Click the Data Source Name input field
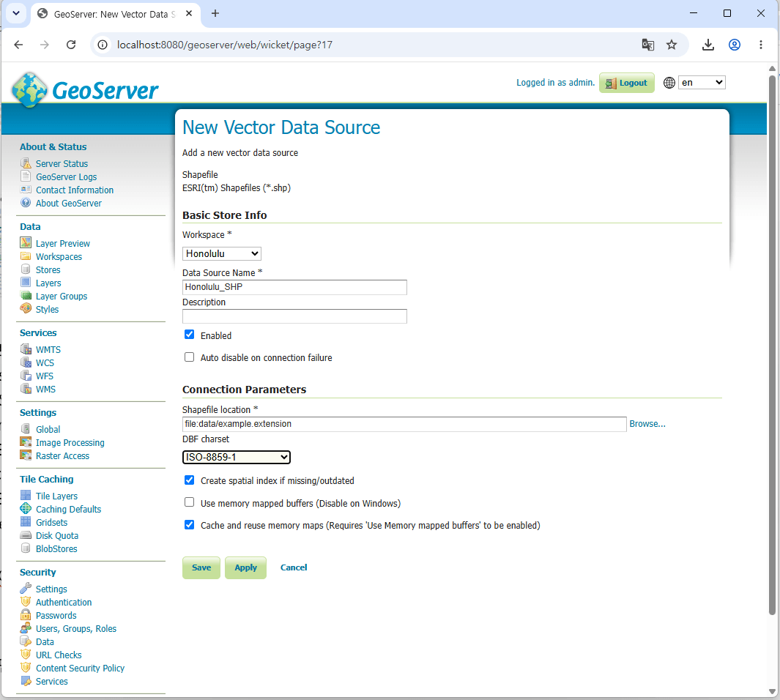This screenshot has height=700, width=780. (x=294, y=287)
